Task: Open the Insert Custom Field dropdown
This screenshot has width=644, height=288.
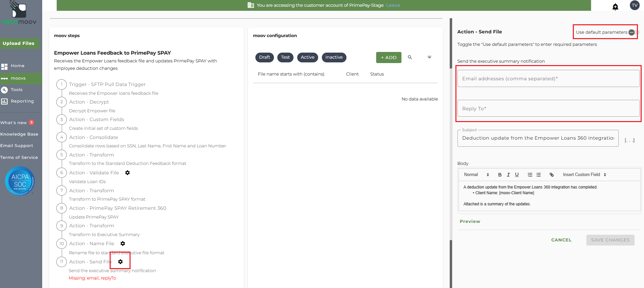Action: 585,175
